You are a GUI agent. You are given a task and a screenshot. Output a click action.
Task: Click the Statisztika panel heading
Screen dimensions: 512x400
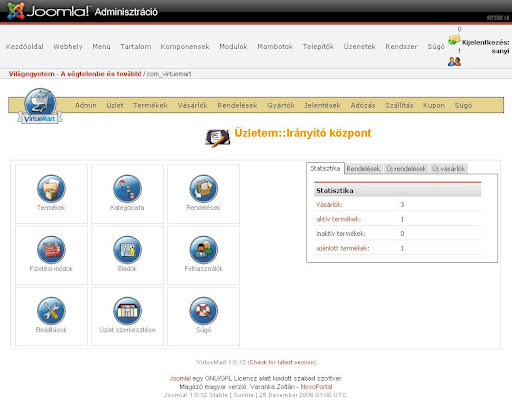coord(398,191)
